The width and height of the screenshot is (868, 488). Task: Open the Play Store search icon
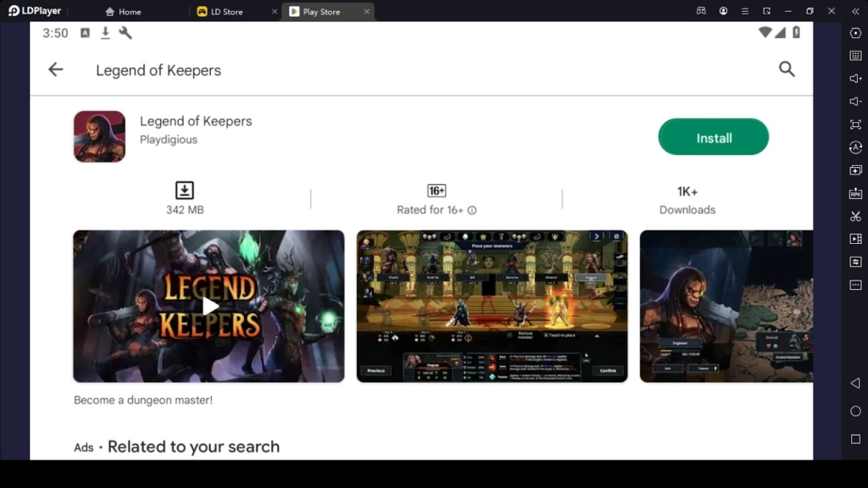click(x=787, y=69)
